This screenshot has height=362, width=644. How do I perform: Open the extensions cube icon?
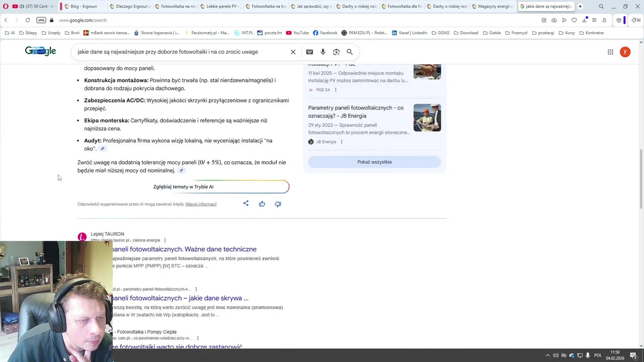coord(619,20)
